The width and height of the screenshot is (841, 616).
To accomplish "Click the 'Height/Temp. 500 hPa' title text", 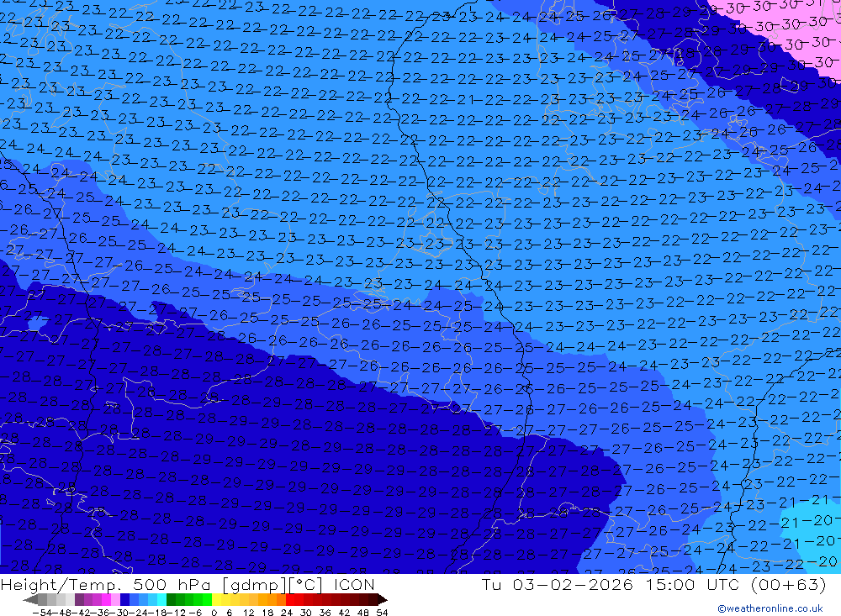I will 106,584.
